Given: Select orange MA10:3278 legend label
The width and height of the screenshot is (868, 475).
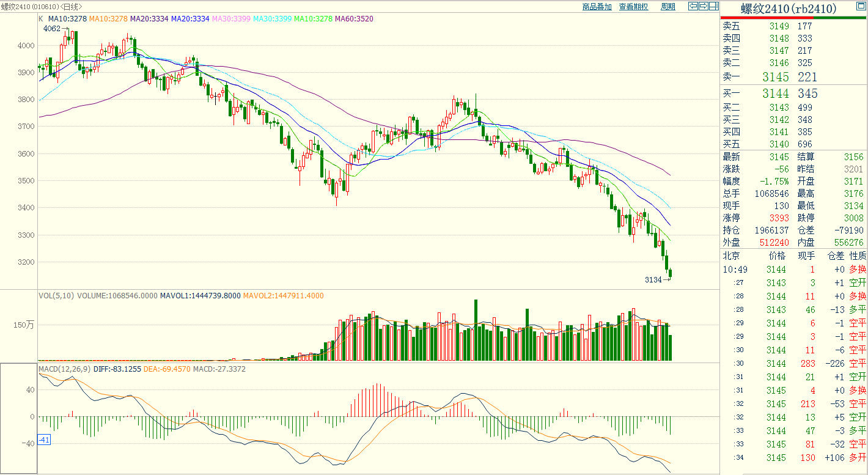Looking at the screenshot, I should pos(108,19).
